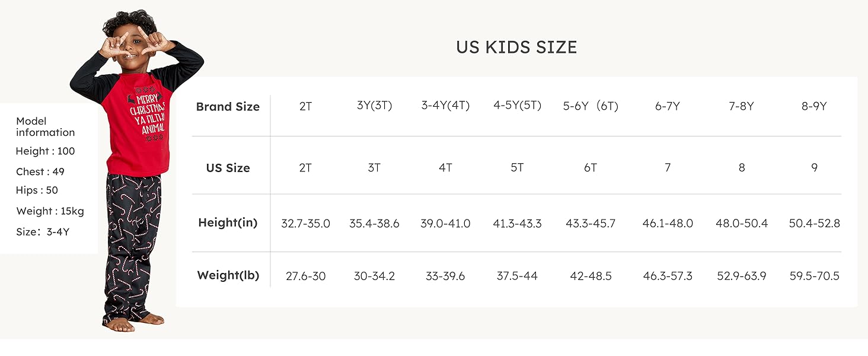
Task: Select brand size "3-4Y(4T)" cell
Action: 445,106
